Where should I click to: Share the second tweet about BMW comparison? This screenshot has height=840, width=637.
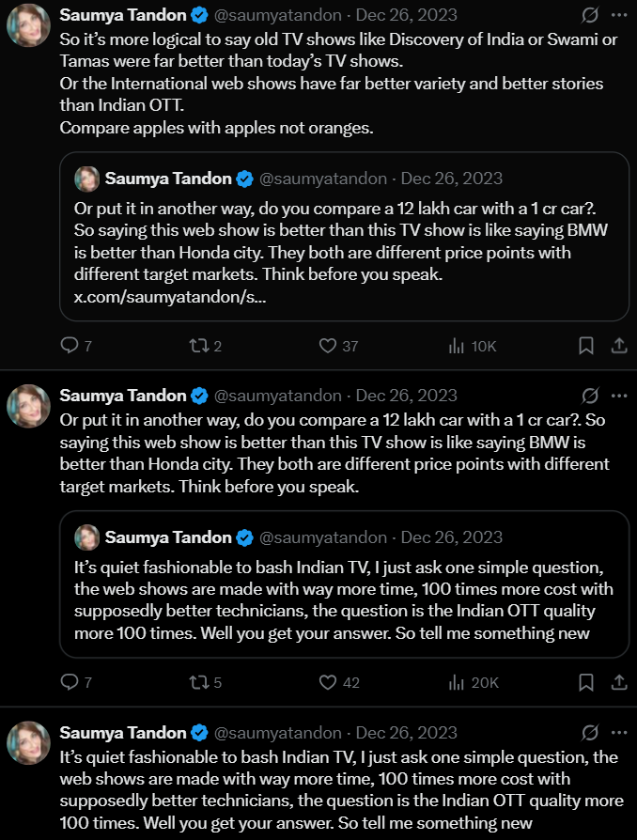coord(619,682)
